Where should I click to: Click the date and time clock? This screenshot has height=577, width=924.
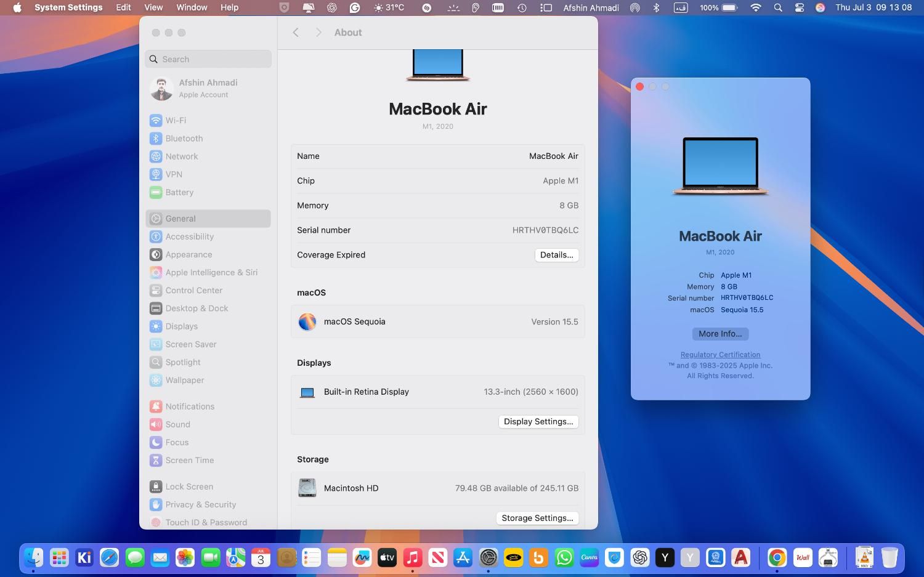click(x=873, y=7)
